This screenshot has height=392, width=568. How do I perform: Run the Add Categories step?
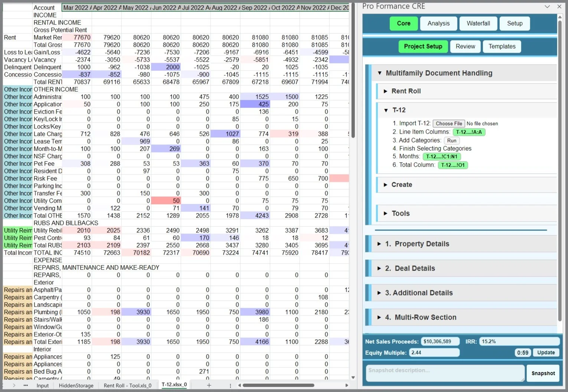[452, 140]
